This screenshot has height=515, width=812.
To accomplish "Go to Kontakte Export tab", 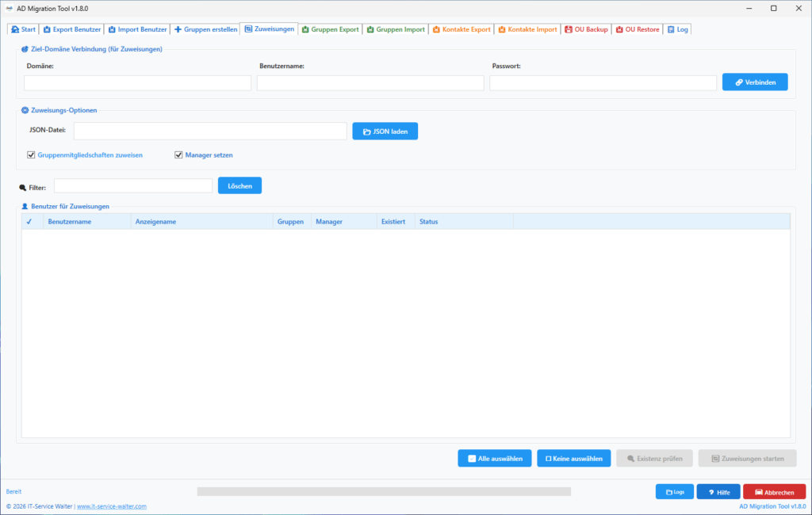I will click(x=462, y=29).
